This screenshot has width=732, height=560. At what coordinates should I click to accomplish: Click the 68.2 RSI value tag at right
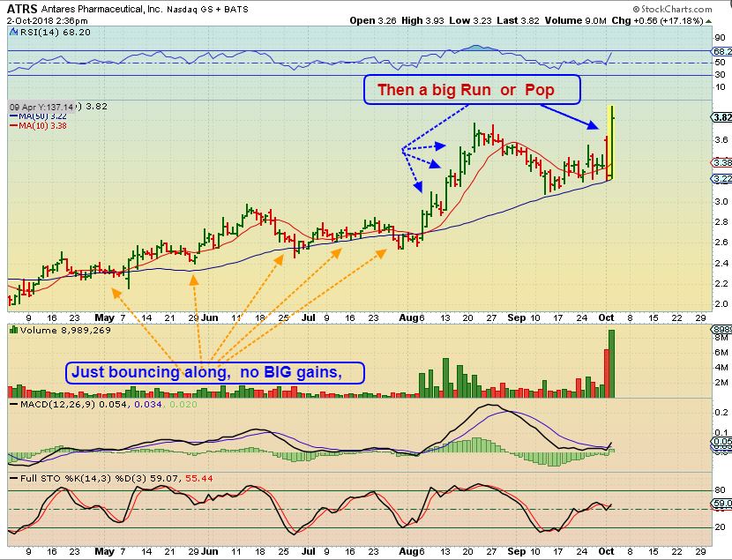click(722, 51)
